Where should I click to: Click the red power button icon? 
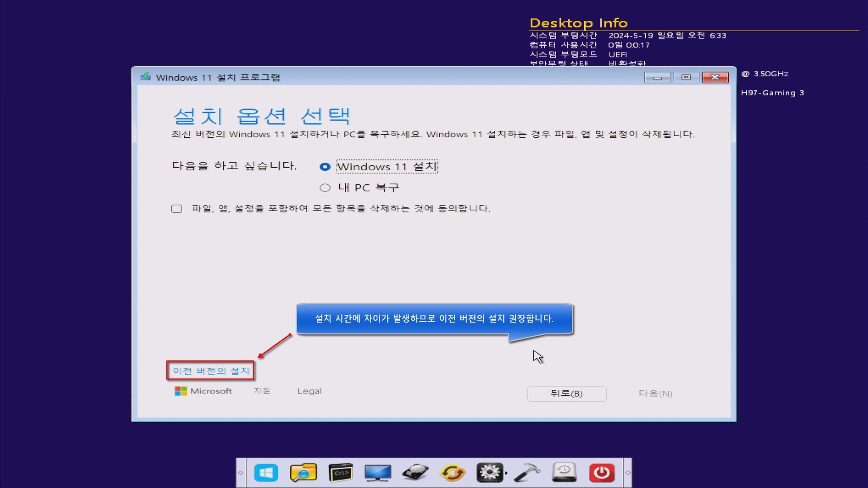pyautogui.click(x=602, y=473)
